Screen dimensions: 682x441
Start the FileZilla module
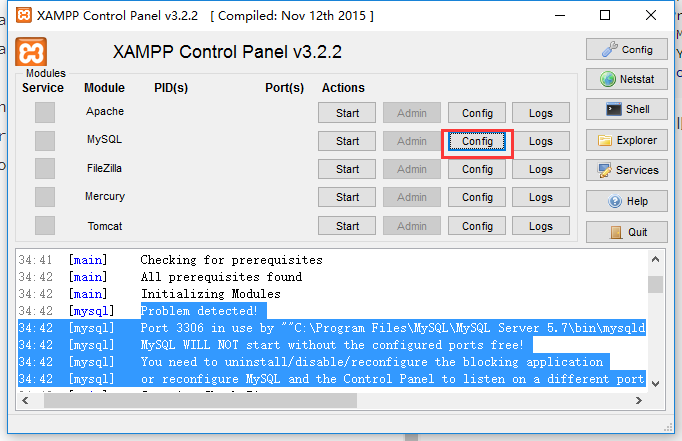click(x=347, y=169)
